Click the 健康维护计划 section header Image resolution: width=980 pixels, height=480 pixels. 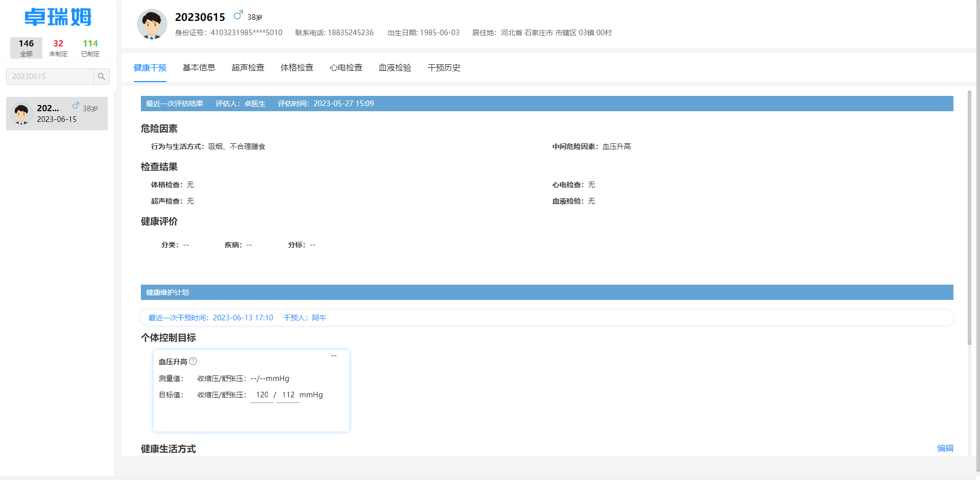[547, 292]
